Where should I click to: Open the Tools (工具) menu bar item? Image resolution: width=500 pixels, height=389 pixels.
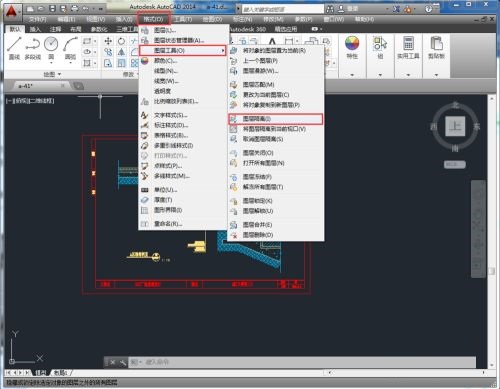(183, 19)
